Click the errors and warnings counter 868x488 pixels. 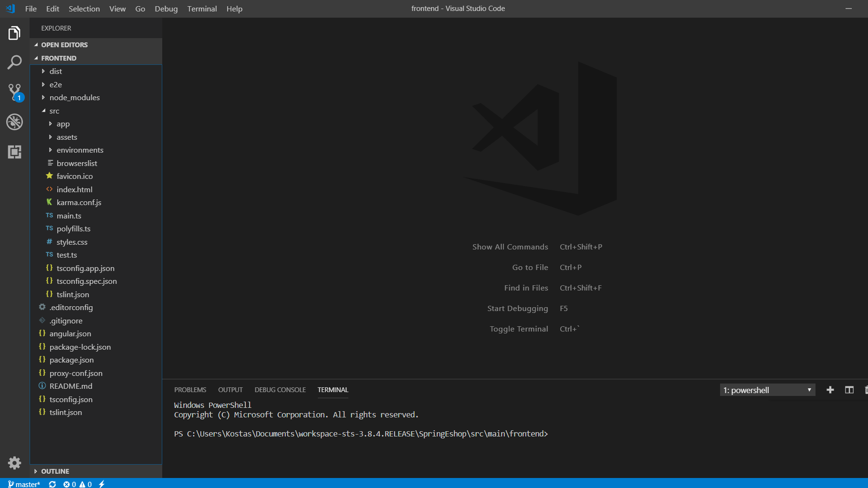(x=77, y=484)
